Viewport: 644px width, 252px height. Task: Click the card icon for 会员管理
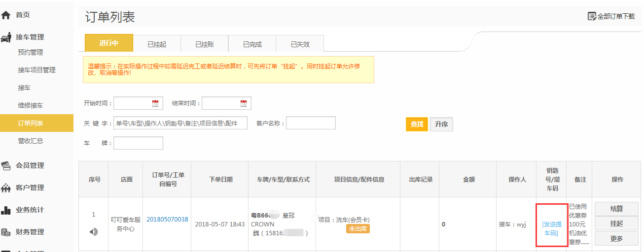click(x=6, y=165)
